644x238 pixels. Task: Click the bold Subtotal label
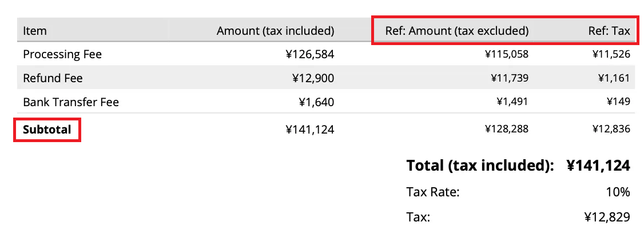tap(47, 130)
